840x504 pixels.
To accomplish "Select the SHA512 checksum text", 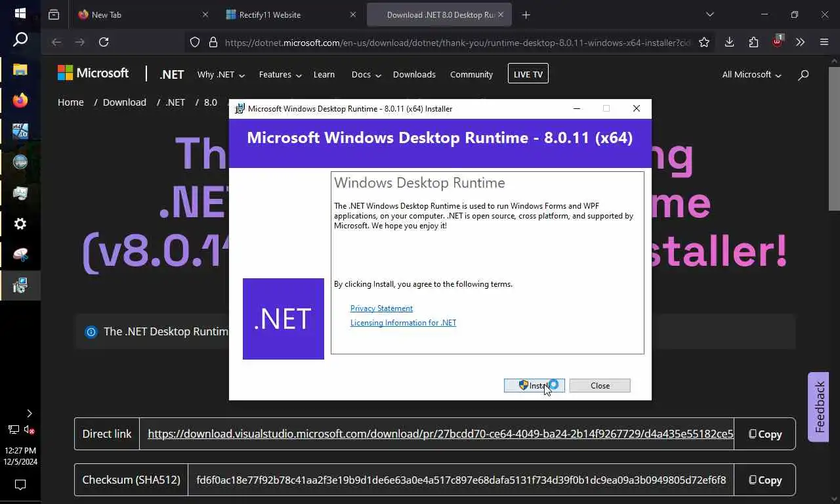I will point(461,480).
